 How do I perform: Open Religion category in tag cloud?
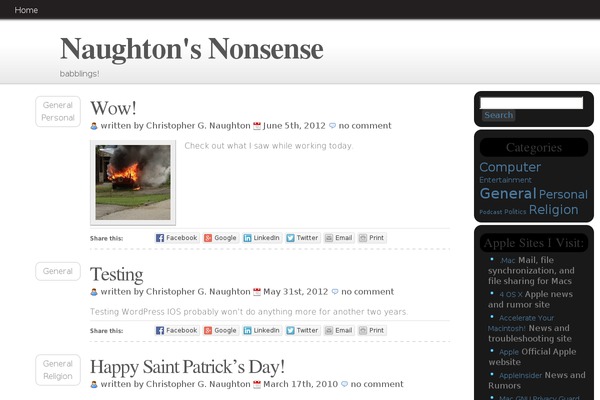554,210
